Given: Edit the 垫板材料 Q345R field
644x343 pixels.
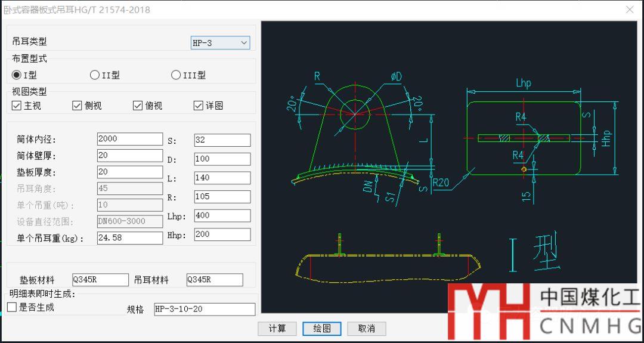Looking at the screenshot, I should pos(100,280).
